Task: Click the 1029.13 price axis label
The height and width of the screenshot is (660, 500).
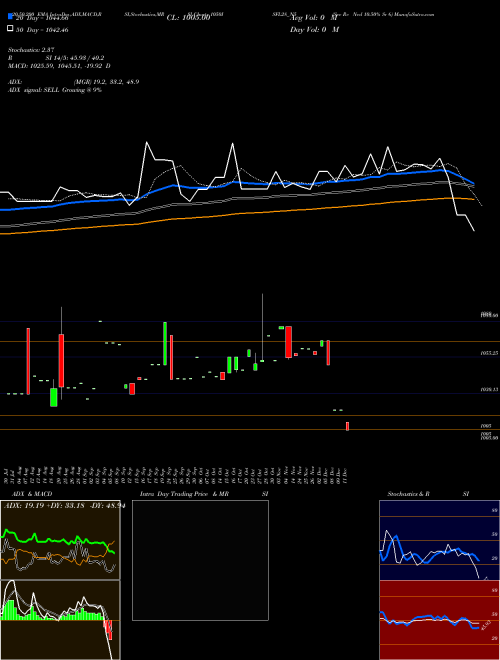Action: tap(490, 390)
